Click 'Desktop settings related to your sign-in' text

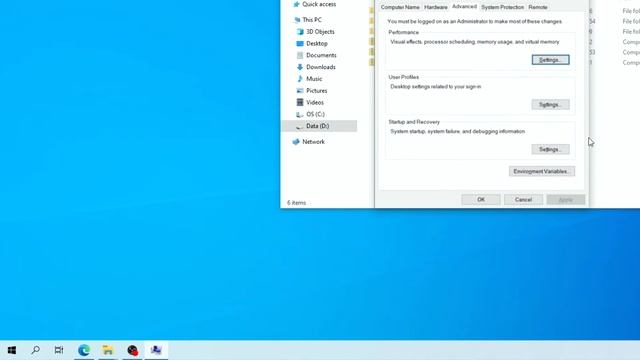tap(436, 87)
